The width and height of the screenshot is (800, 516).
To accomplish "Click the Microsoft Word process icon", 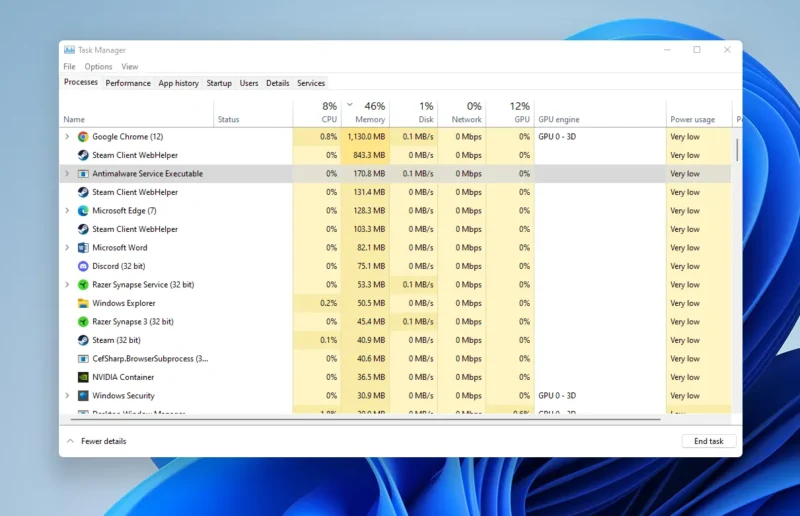I will pos(83,248).
